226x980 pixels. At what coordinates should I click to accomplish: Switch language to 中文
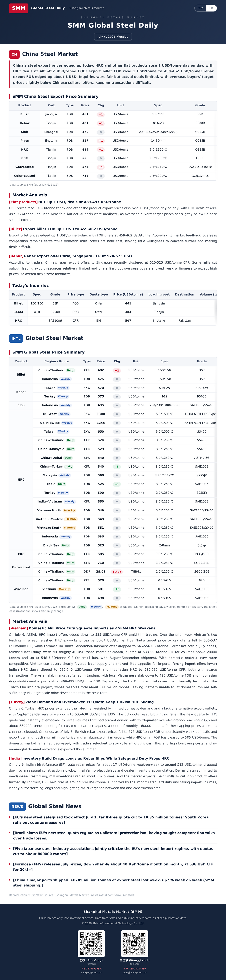[200, 8]
